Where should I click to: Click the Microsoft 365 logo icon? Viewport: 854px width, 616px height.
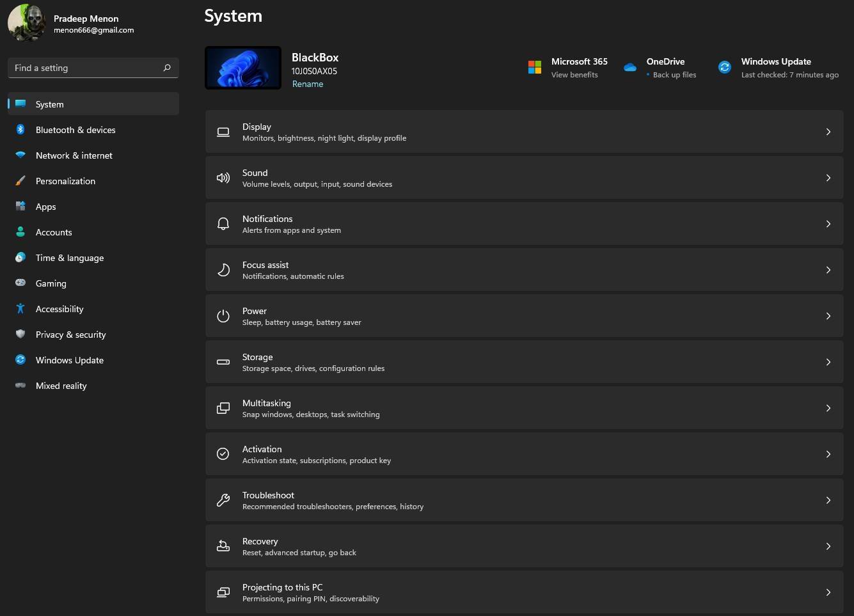(x=535, y=67)
